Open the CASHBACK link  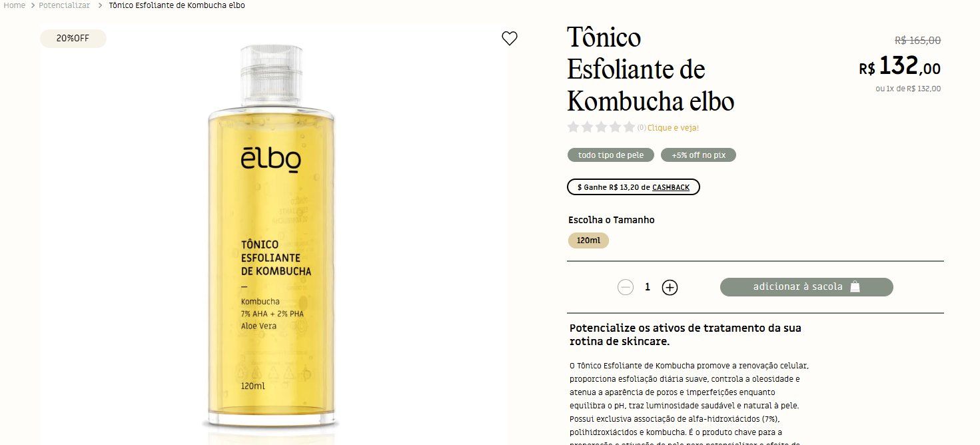pos(671,187)
